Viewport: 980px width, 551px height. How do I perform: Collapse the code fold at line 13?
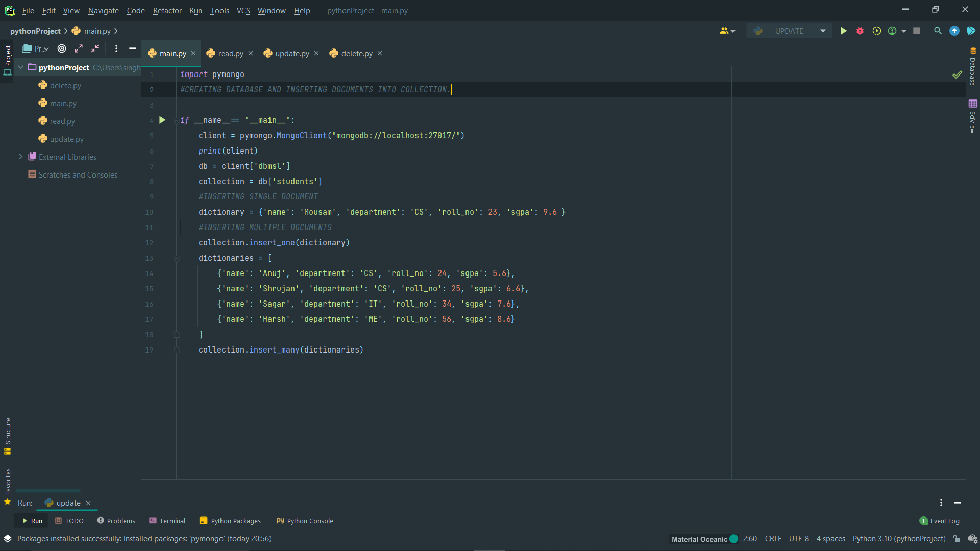[177, 259]
